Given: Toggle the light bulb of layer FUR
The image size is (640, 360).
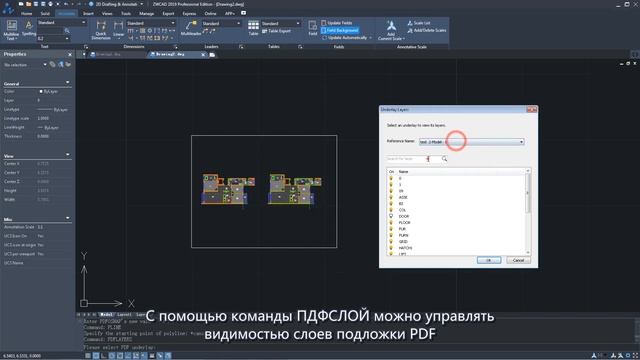Looking at the screenshot, I should coord(391,229).
